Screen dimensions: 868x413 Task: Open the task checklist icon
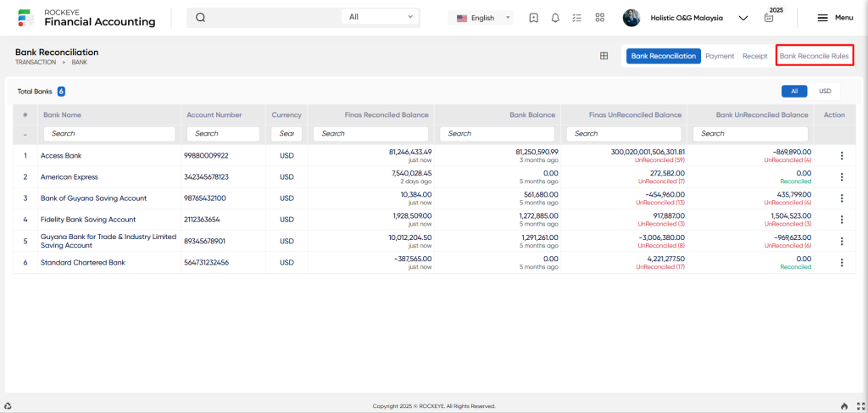click(576, 18)
